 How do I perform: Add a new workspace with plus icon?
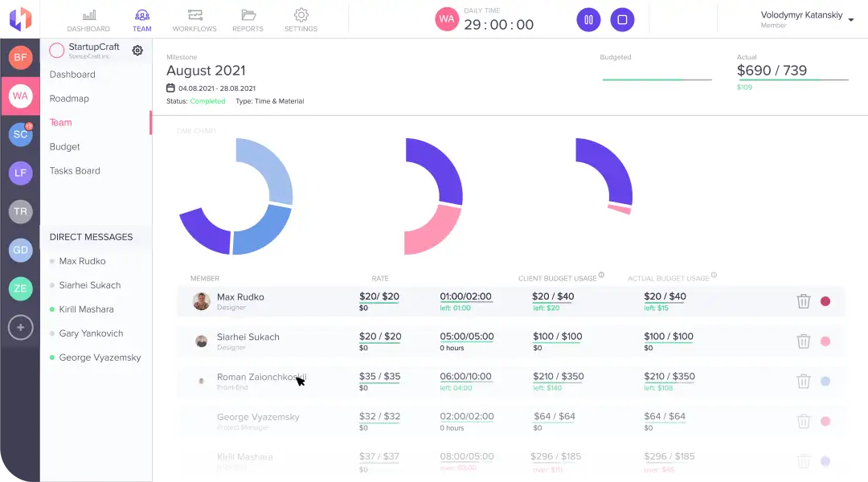tap(20, 327)
